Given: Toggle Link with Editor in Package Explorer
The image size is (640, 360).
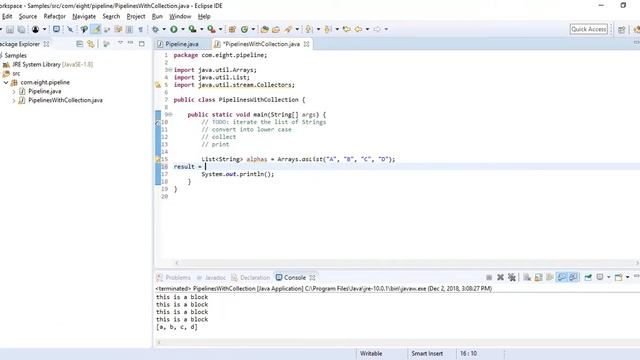Looking at the screenshot, I should tap(91, 44).
